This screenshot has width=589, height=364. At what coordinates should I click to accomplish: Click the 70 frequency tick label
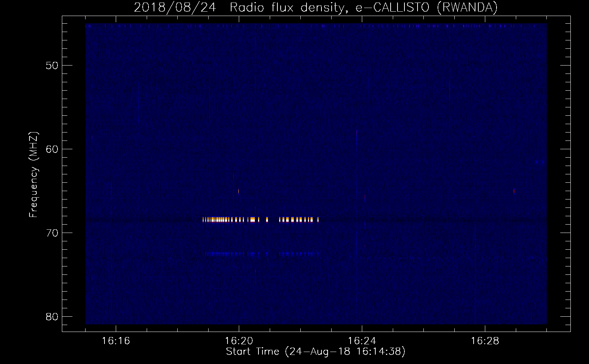pyautogui.click(x=52, y=233)
